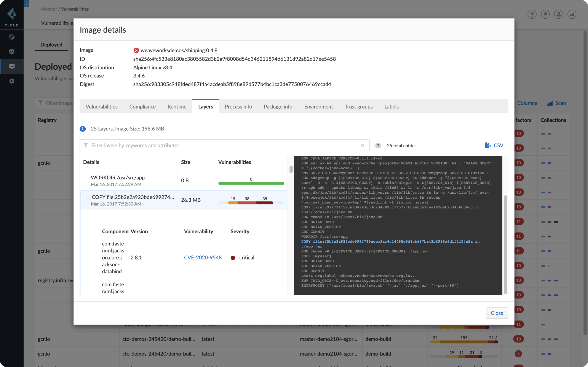Viewport: 588px width, 367px height.
Task: Open the CVE-2020-9548 link
Action: tap(203, 258)
